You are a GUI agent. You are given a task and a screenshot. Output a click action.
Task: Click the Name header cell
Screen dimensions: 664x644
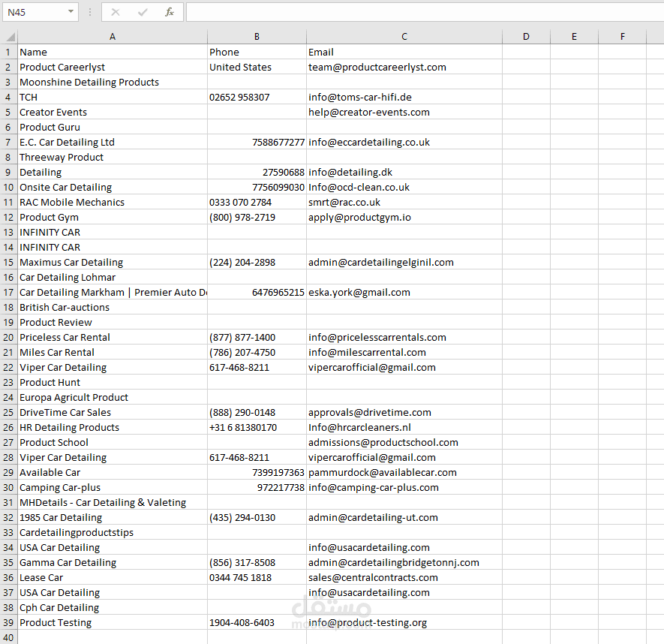(113, 52)
